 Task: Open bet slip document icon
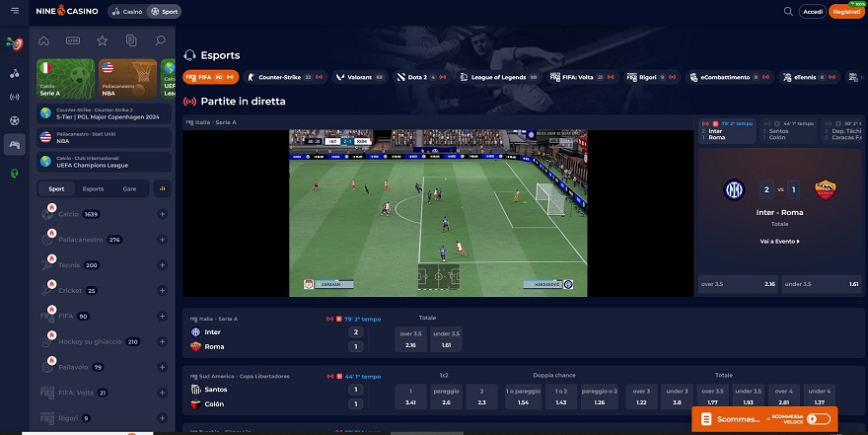click(131, 40)
